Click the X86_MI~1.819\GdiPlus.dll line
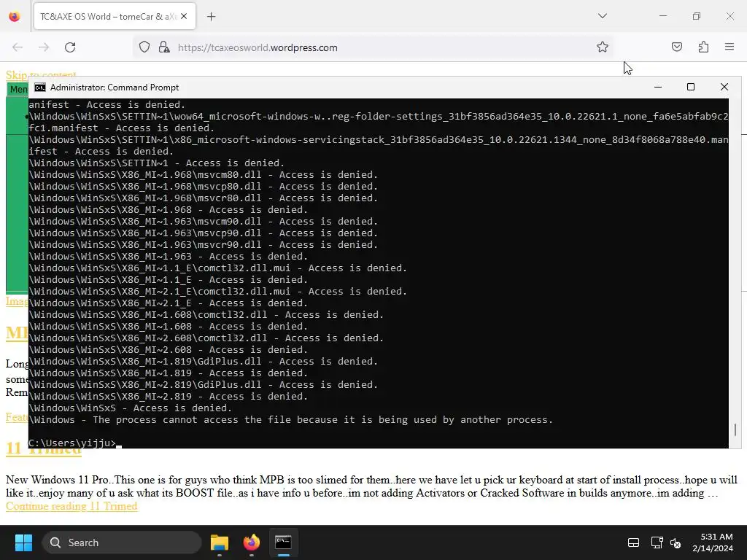Viewport: 747px width, 560px height. (203, 362)
